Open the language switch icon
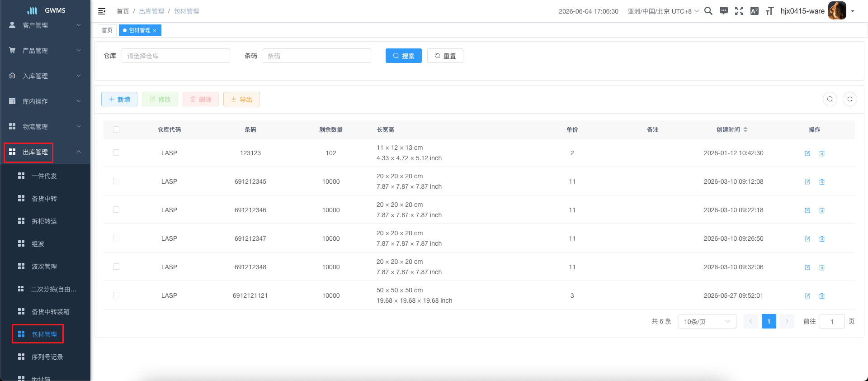The height and width of the screenshot is (381, 868). 755,11
